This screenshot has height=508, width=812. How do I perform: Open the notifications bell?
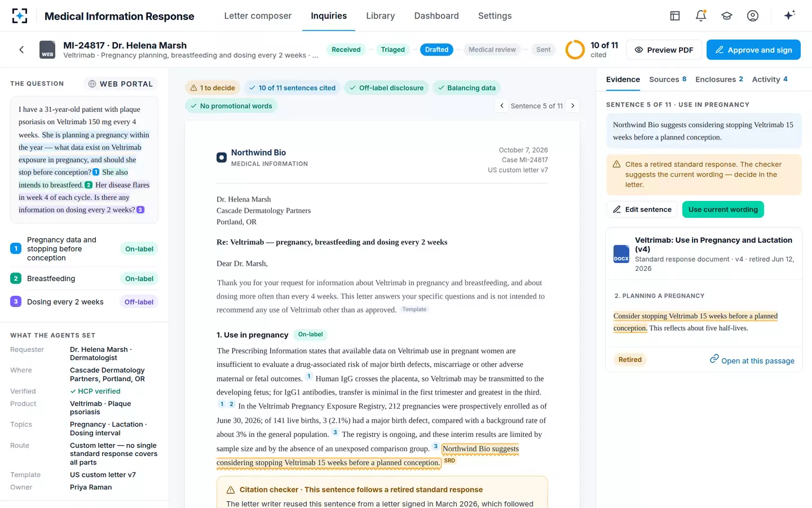[701, 16]
